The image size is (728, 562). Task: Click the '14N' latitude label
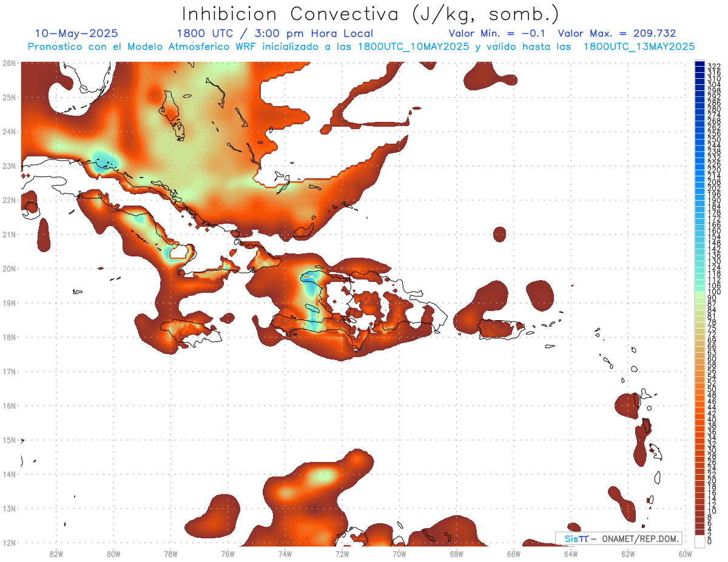9,474
